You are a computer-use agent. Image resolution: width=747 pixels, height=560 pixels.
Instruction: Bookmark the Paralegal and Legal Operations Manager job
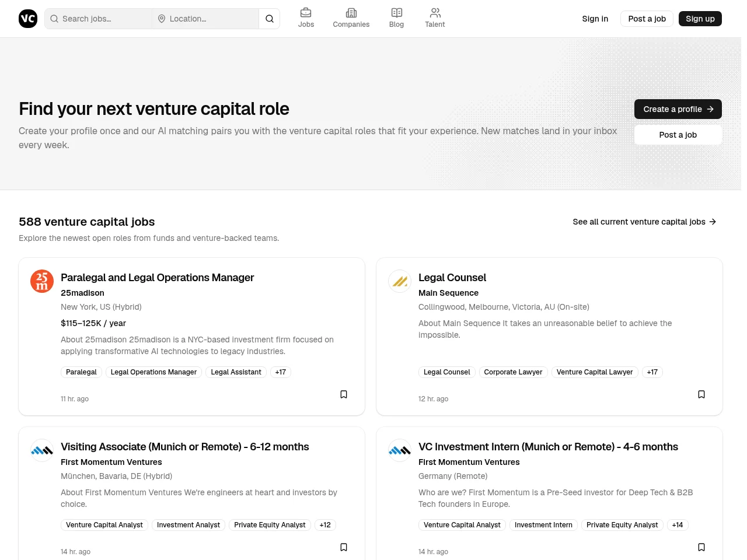[344, 394]
